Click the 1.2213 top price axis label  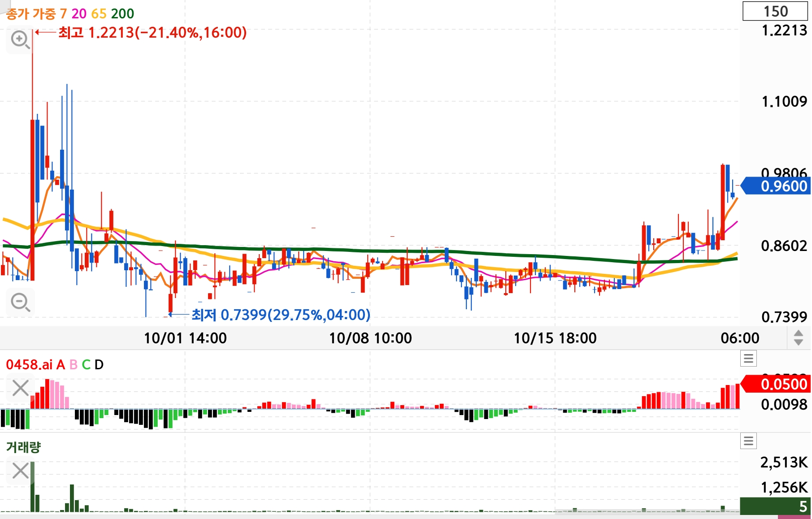point(784,30)
